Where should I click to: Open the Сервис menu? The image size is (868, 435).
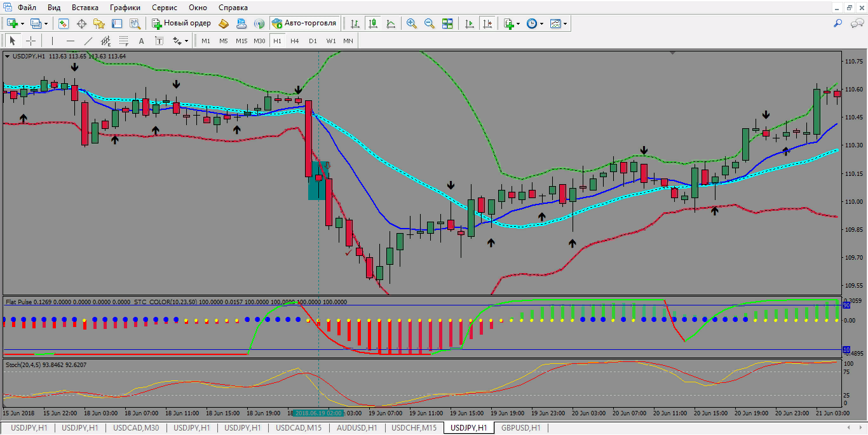[165, 8]
